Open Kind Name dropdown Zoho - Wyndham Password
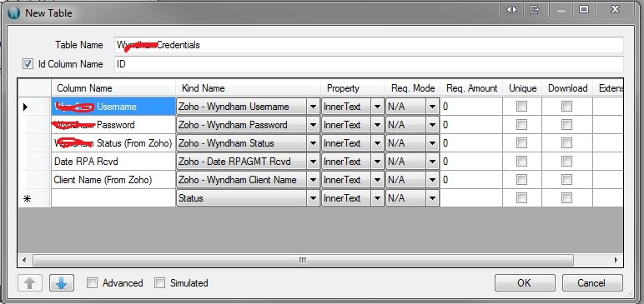Image resolution: width=644 pixels, height=304 pixels. coord(314,125)
